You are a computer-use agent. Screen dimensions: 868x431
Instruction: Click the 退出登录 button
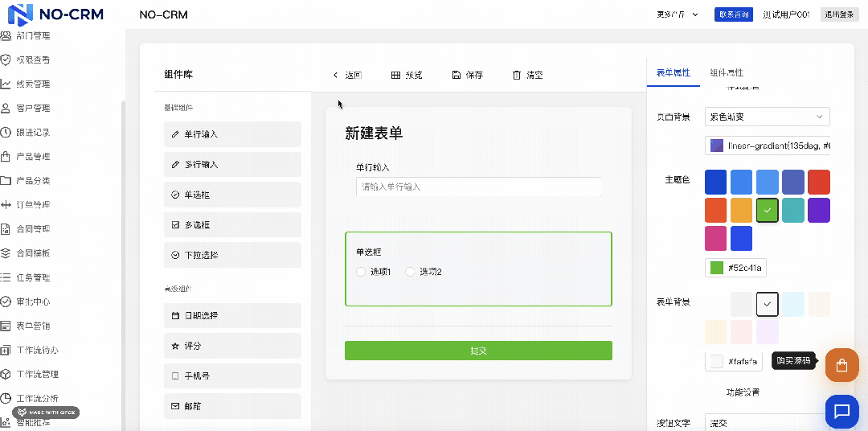839,14
